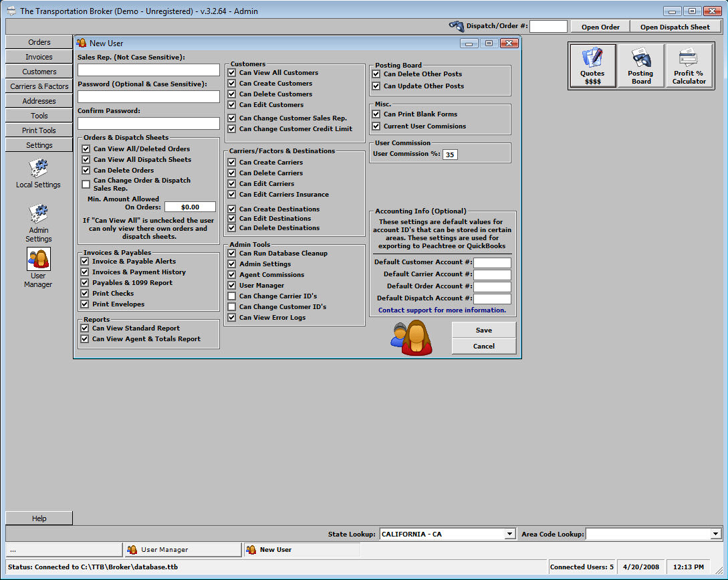This screenshot has width=728, height=580.
Task: Click the application icon in main title bar
Action: point(11,11)
